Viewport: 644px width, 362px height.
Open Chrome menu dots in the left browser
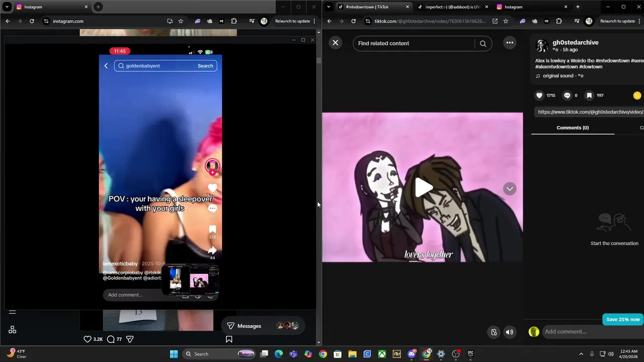point(314,21)
